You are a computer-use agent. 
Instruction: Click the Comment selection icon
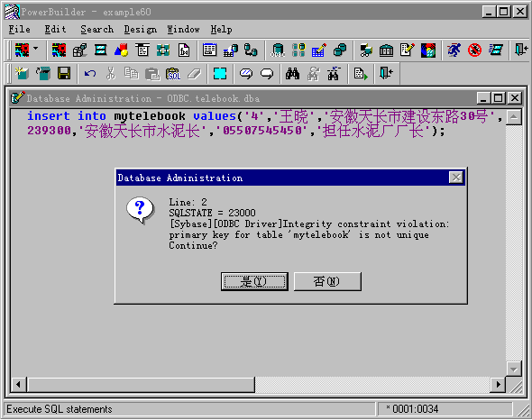(x=246, y=73)
